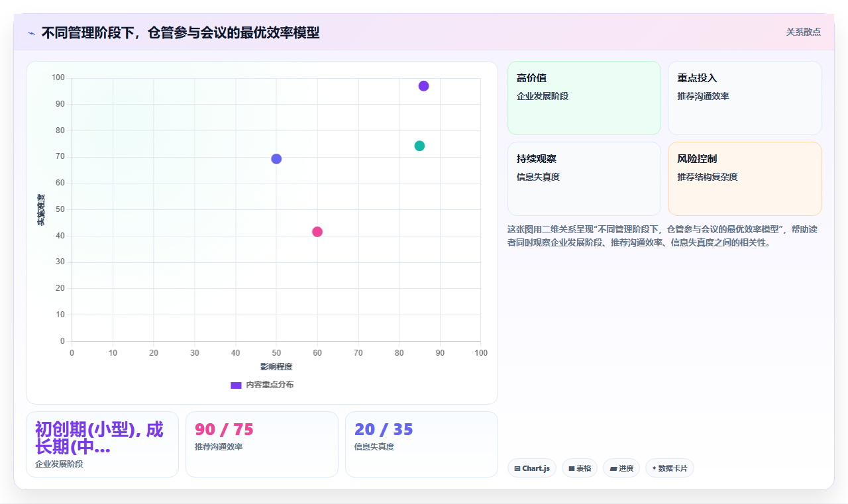Click the pink scatter data point

317,232
